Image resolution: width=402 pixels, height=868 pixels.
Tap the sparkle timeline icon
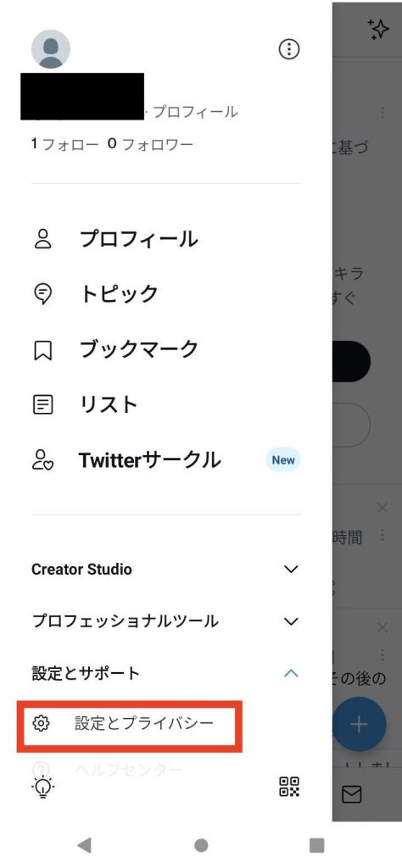pos(378,29)
